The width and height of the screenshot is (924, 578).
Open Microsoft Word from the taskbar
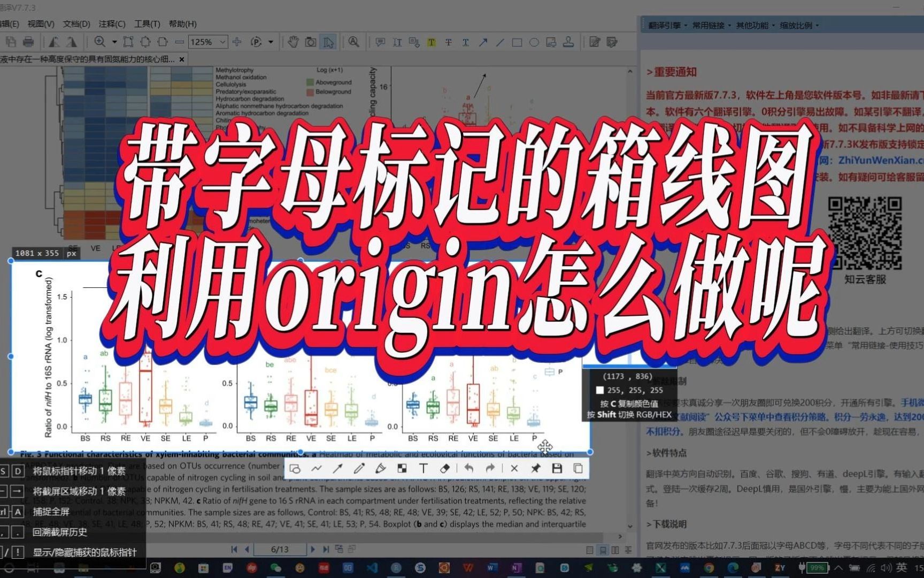coord(492,568)
